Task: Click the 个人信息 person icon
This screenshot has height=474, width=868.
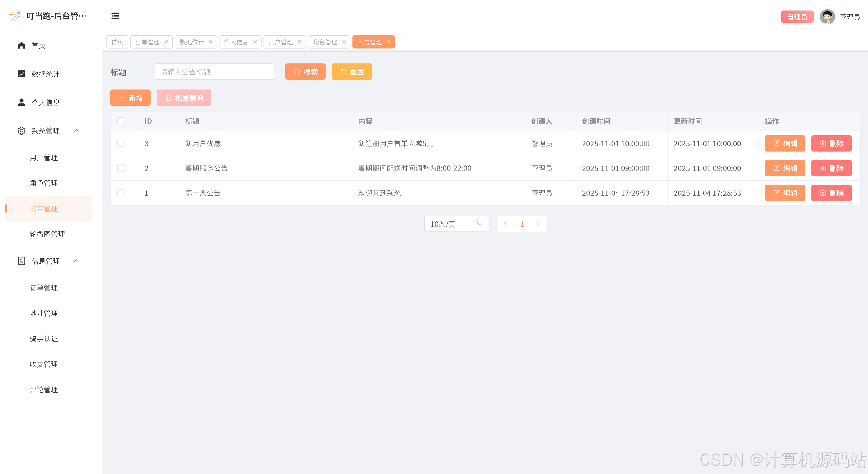Action: pyautogui.click(x=21, y=102)
